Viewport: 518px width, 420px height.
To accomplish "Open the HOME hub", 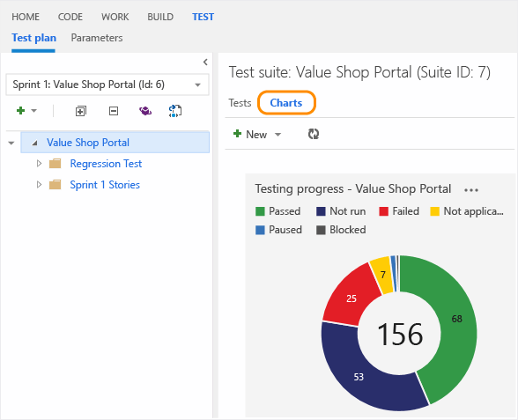I will pyautogui.click(x=26, y=17).
